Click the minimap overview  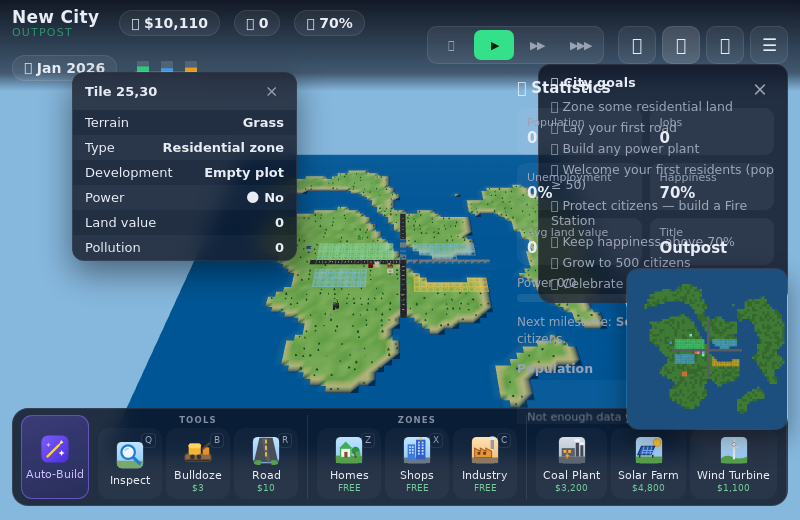click(x=707, y=349)
